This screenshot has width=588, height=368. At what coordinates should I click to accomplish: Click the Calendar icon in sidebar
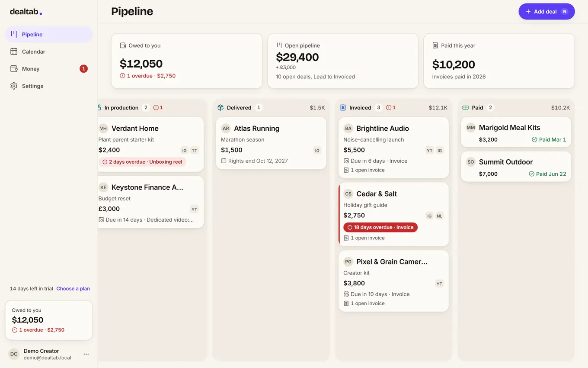(x=14, y=52)
